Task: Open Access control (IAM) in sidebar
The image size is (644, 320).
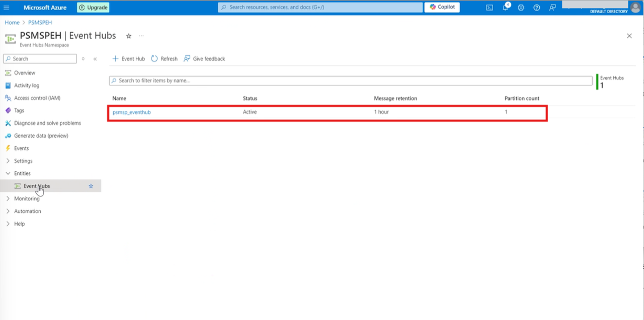Action: [37, 98]
